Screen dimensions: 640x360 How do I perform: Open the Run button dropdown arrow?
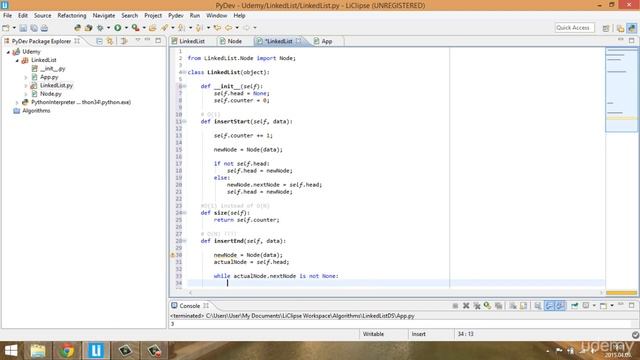[126, 28]
